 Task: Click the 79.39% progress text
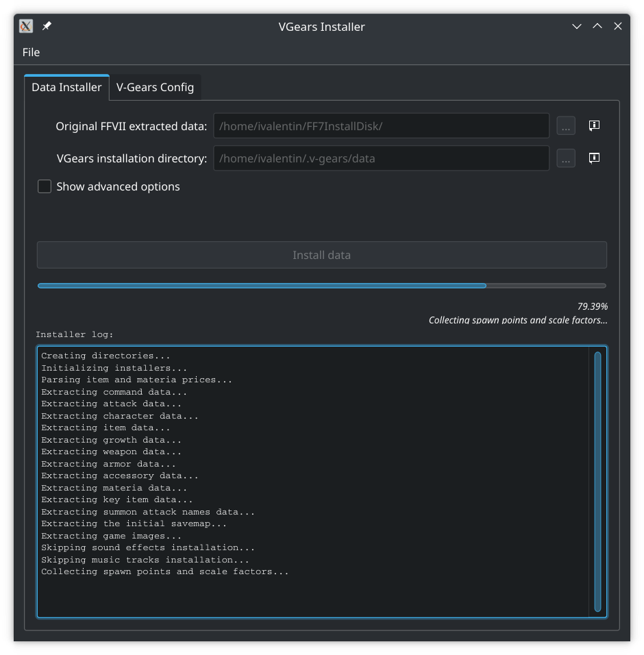tap(592, 307)
